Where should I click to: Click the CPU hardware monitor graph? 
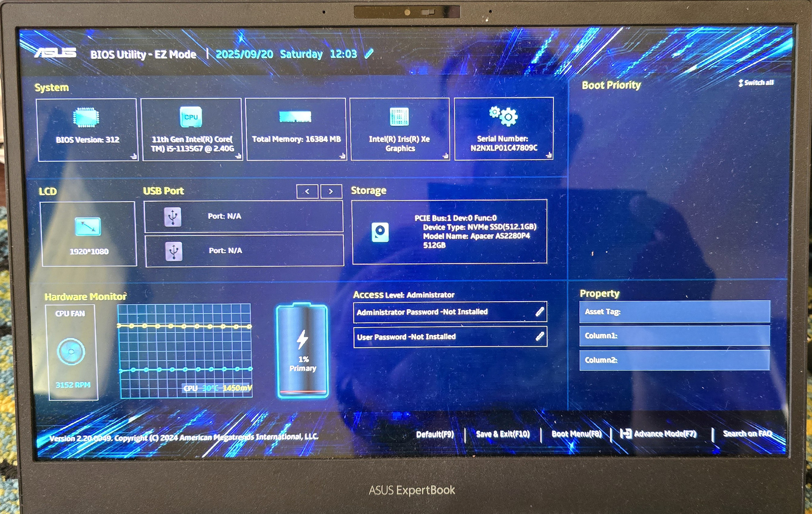[x=185, y=351]
